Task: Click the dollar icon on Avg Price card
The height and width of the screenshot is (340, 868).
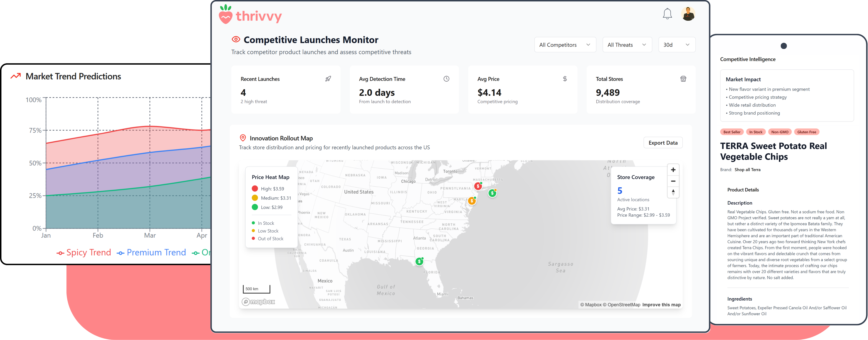Action: (x=565, y=79)
